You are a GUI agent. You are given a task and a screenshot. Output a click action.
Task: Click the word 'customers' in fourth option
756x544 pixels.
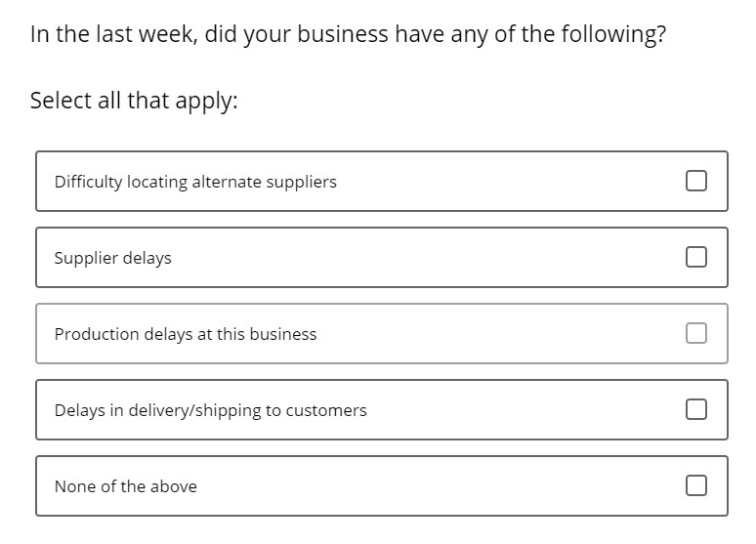click(x=326, y=410)
